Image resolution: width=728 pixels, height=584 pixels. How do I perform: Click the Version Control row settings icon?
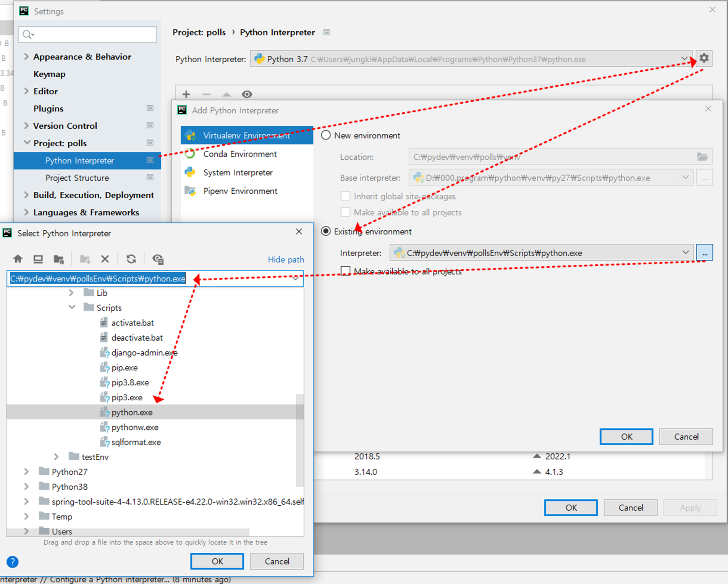coord(150,125)
